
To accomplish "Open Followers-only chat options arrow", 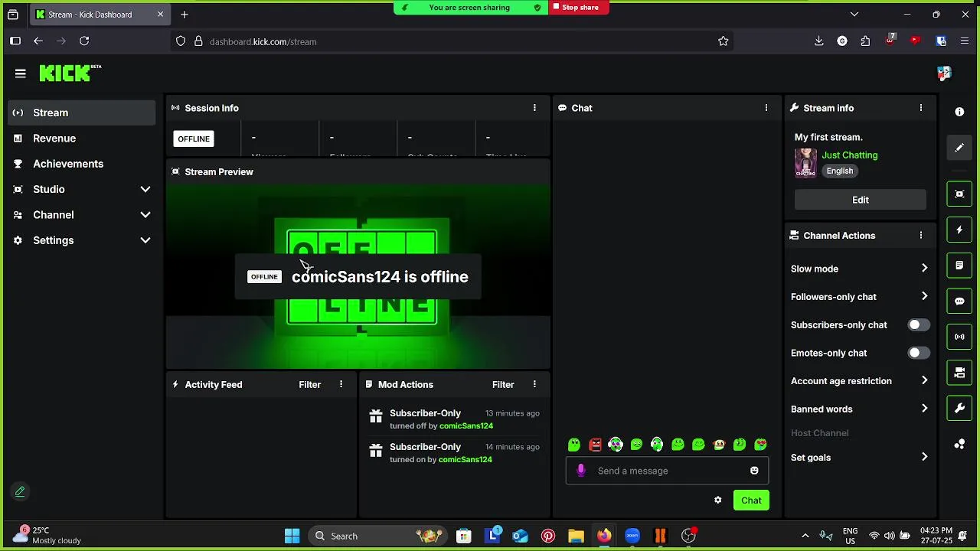I will click(x=924, y=297).
